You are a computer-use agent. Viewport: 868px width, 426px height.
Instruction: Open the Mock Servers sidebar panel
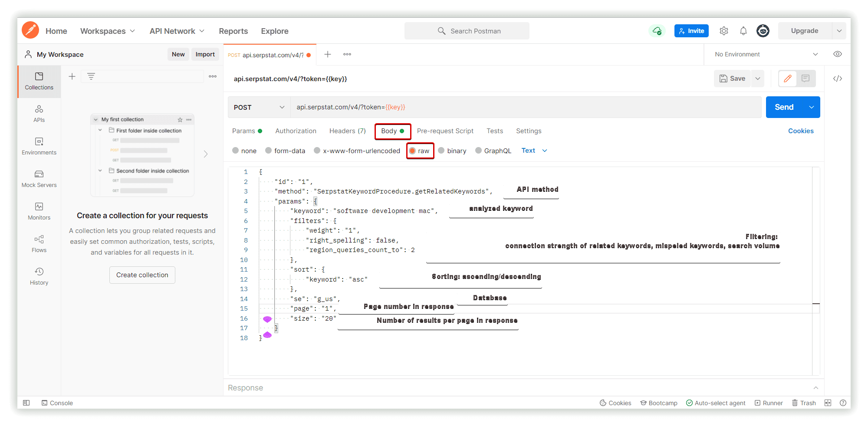pyautogui.click(x=39, y=179)
